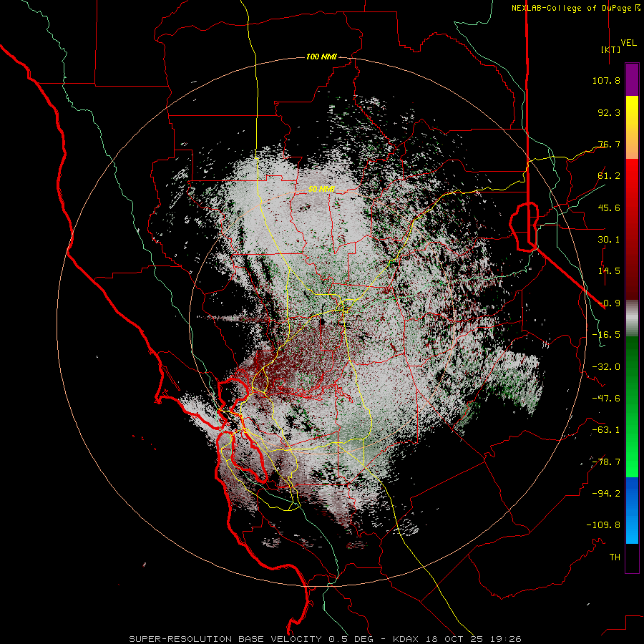Select the 76.7 legend value
This screenshot has width=644, height=644.
[x=609, y=144]
